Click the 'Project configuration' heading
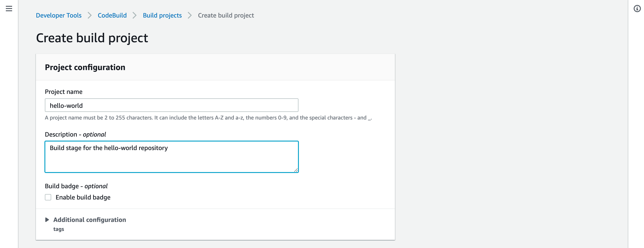Viewport: 644px width, 248px height. [x=85, y=67]
